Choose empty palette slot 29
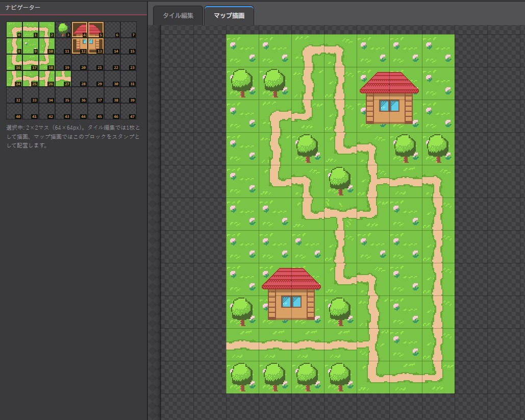The image size is (525, 420). pos(96,79)
